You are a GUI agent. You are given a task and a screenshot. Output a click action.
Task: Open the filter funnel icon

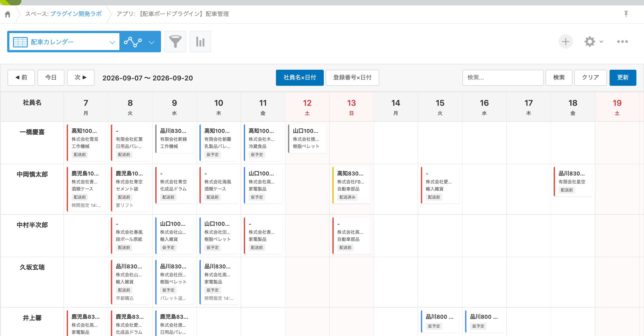[x=175, y=42]
